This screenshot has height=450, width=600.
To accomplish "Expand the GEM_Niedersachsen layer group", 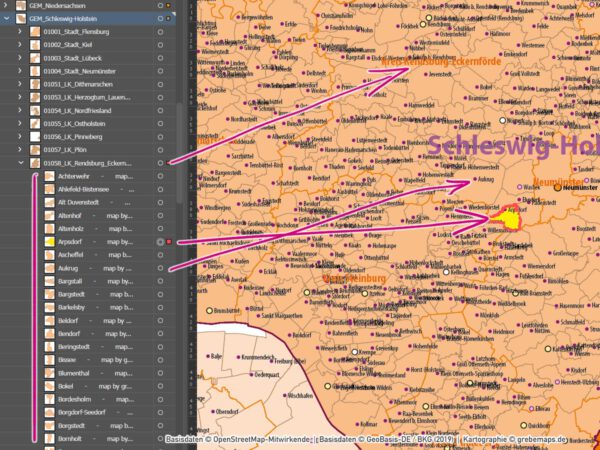I will point(6,5).
